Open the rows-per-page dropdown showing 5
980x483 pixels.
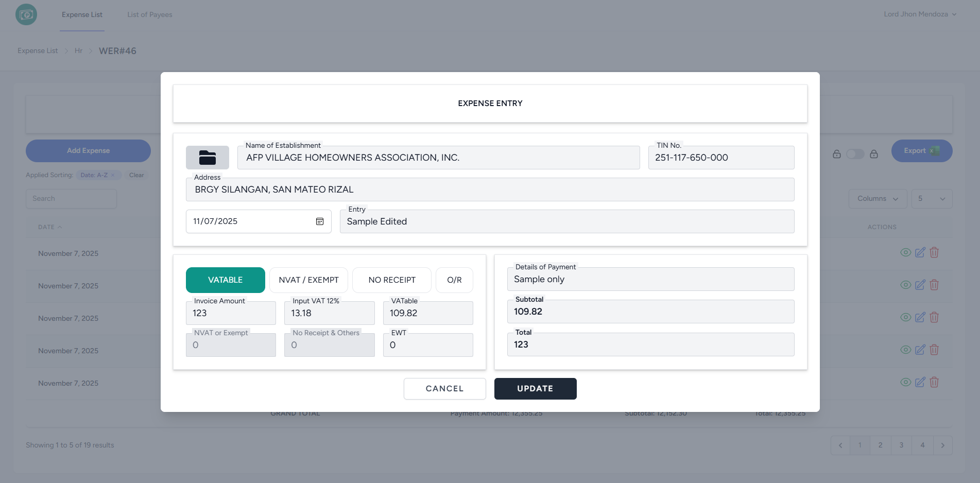click(x=932, y=199)
